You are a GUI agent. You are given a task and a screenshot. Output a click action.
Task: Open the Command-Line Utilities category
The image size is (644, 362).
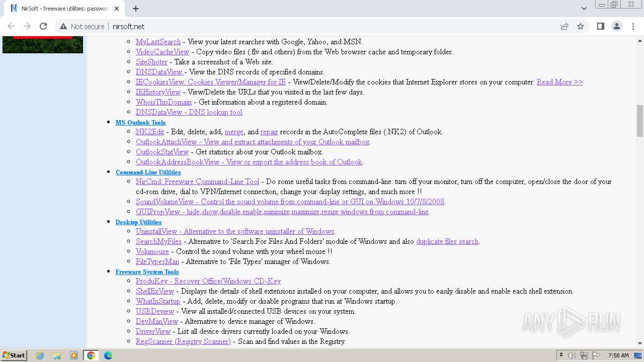click(x=148, y=172)
